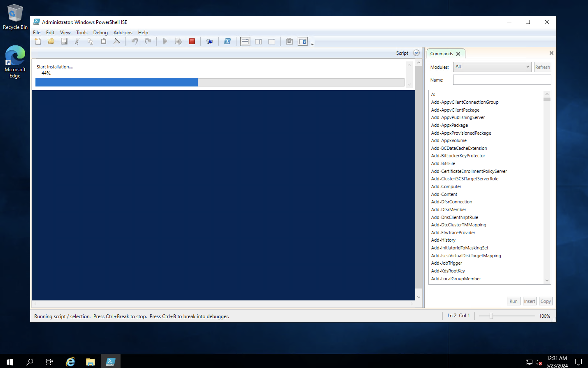Select Add-Computer in the command list

click(x=446, y=186)
